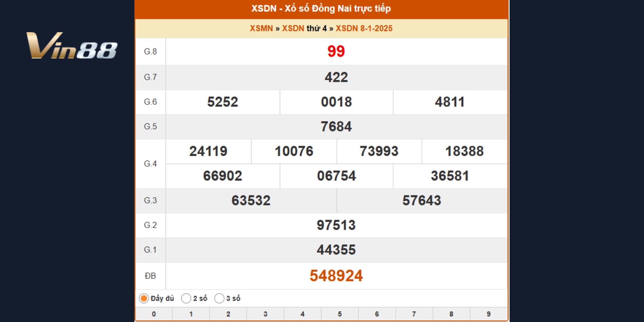Image resolution: width=644 pixels, height=322 pixels.
Task: Filter results by digit 3
Action: click(265, 314)
